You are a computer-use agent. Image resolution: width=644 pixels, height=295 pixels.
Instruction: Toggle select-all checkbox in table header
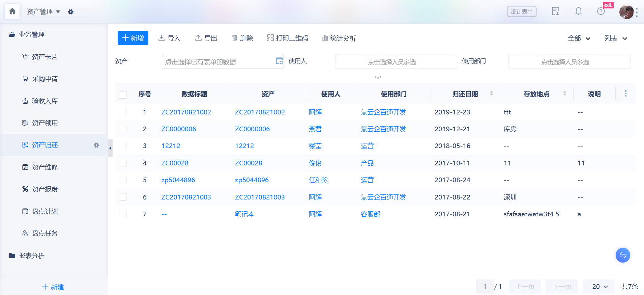point(123,95)
